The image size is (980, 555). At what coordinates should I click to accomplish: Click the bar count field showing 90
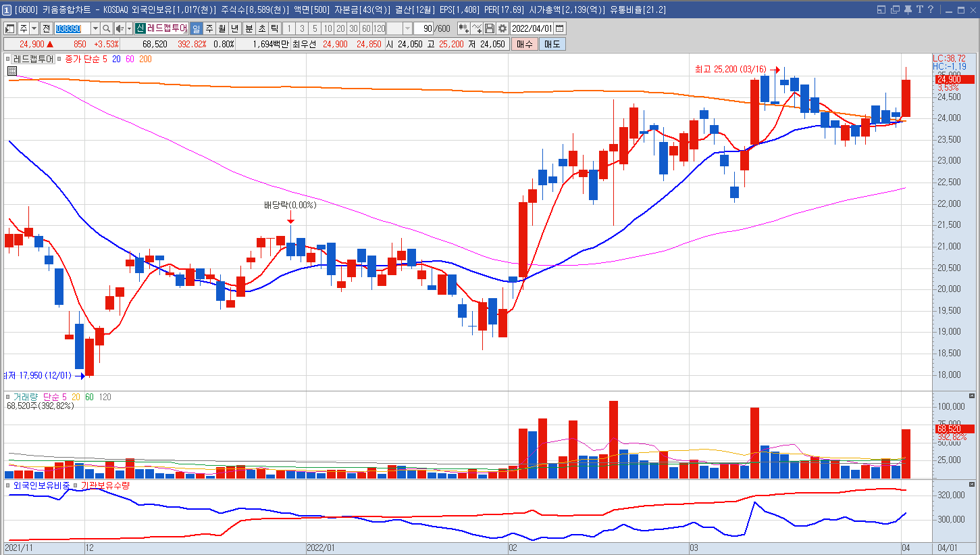coord(423,28)
